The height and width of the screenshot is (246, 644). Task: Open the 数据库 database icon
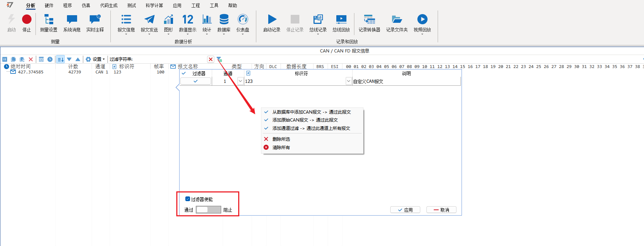coord(224,20)
